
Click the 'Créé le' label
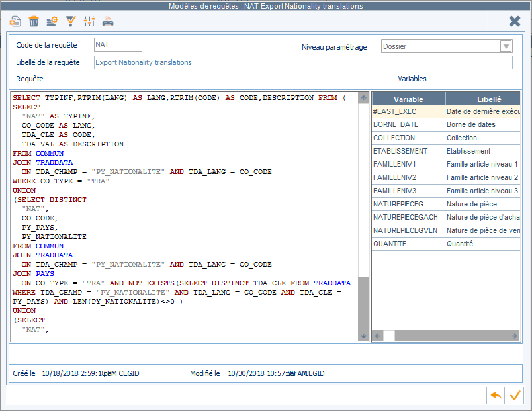(24, 373)
